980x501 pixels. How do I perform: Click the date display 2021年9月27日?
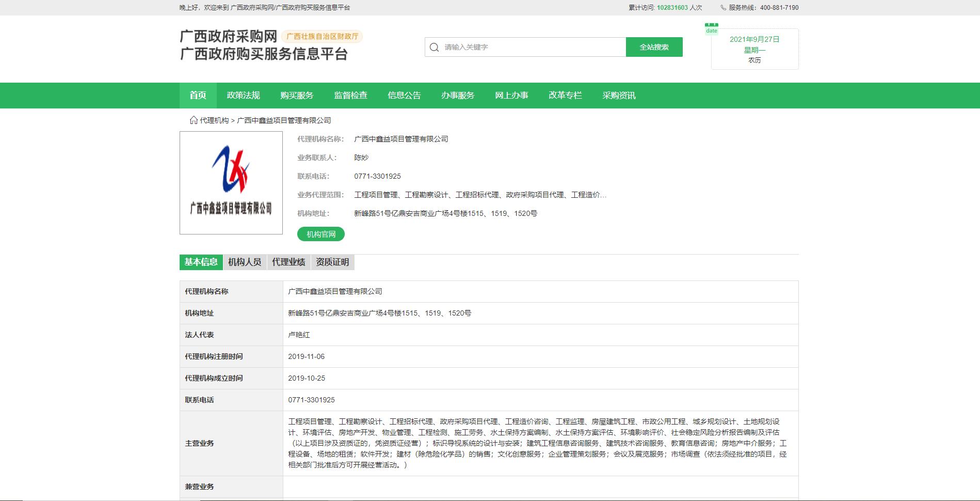tap(754, 39)
